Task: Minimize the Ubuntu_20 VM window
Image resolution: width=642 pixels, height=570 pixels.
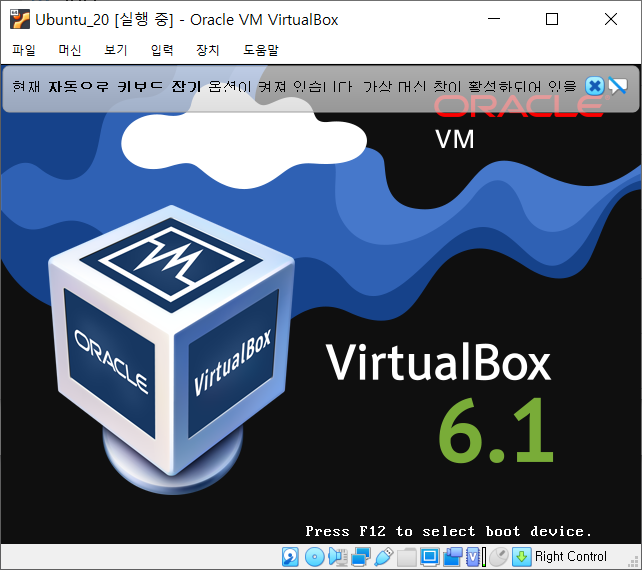Action: [494, 19]
